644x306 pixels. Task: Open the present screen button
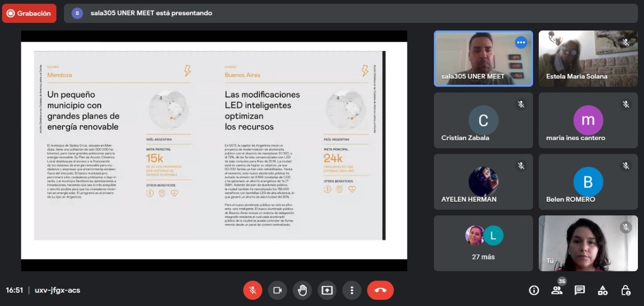pyautogui.click(x=327, y=290)
